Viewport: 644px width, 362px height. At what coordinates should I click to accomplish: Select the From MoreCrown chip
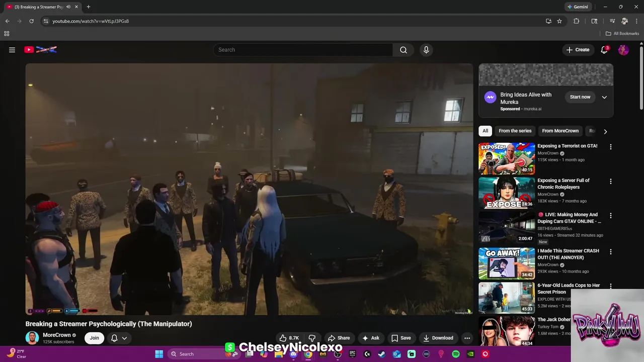(560, 131)
